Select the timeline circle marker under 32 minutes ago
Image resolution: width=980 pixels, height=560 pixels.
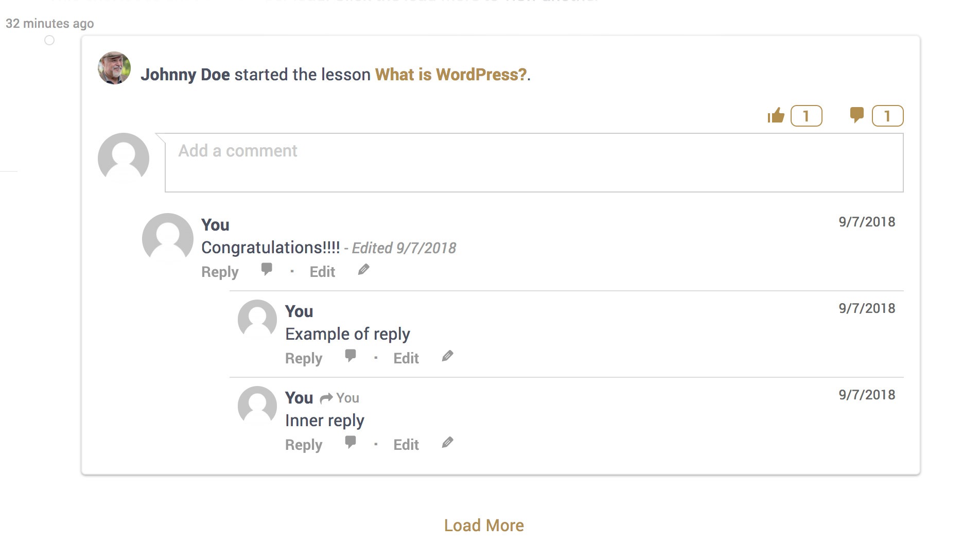pos(49,40)
